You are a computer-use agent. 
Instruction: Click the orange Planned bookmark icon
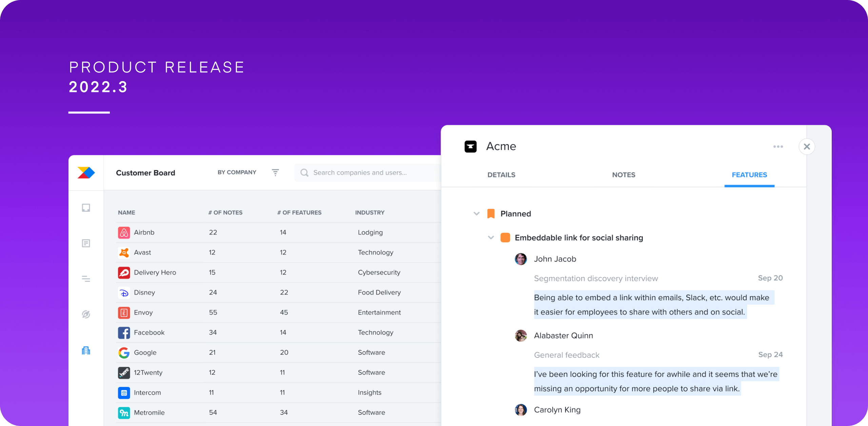click(491, 214)
